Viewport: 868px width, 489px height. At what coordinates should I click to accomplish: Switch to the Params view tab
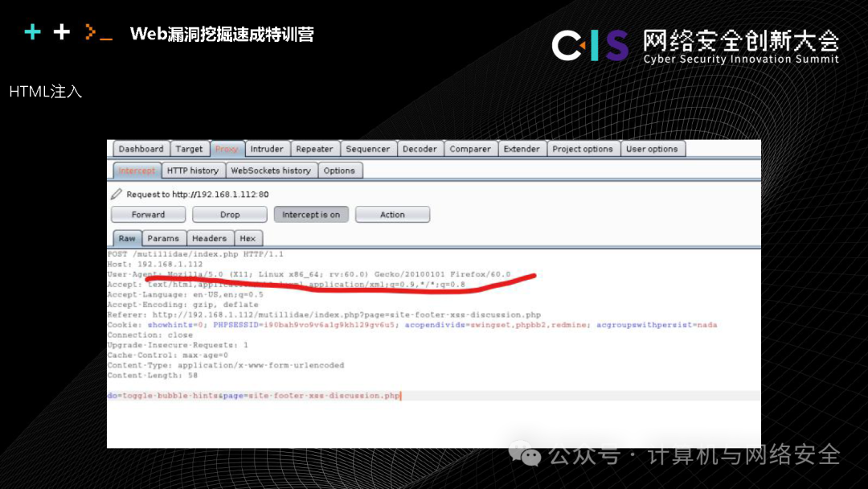pyautogui.click(x=163, y=238)
